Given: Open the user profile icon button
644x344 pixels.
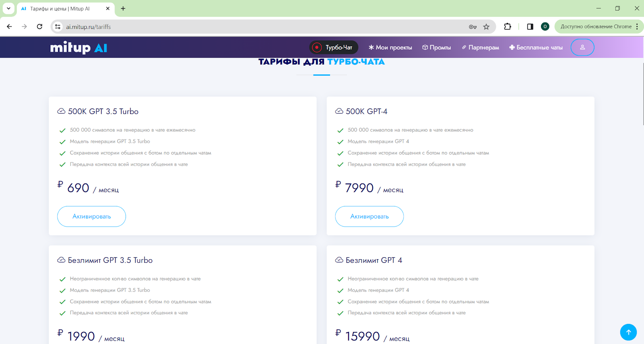Looking at the screenshot, I should click(x=582, y=47).
